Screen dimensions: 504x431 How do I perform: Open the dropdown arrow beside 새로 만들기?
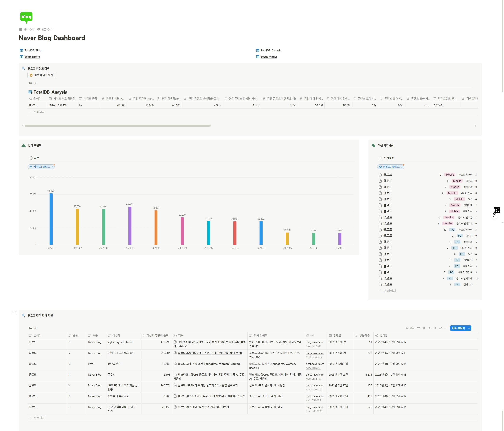click(x=469, y=328)
